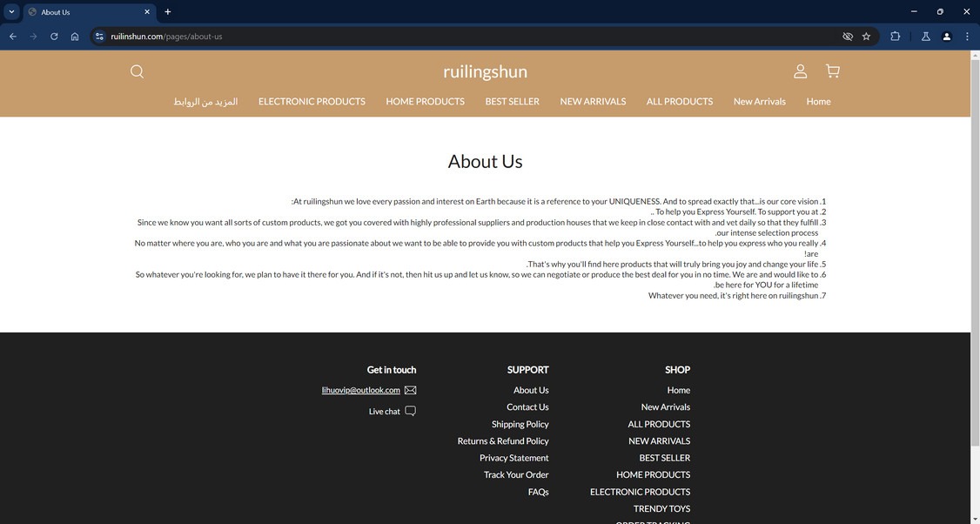Open Returns & Refund Policy link
Viewport: 980px width, 524px height.
(503, 440)
